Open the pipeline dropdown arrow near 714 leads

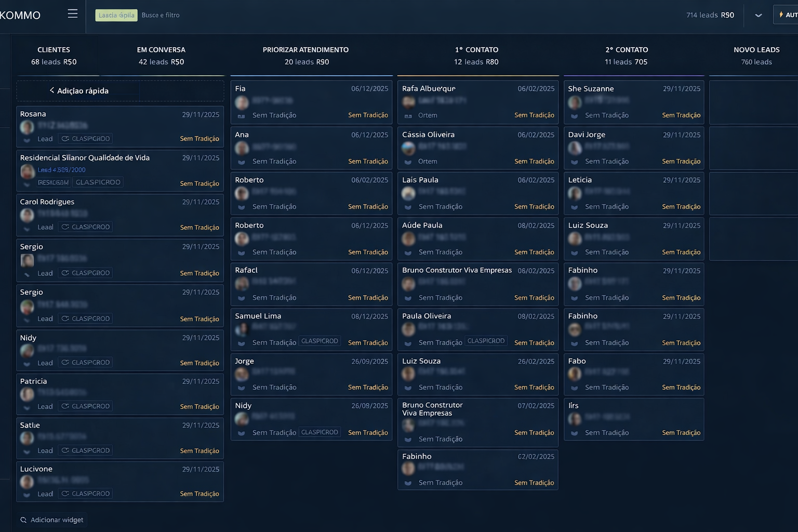click(x=758, y=15)
